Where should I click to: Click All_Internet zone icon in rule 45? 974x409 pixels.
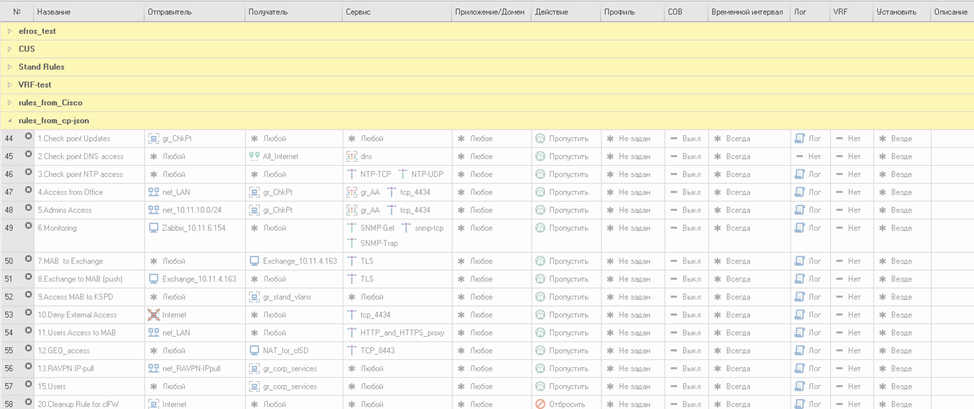pos(253,157)
